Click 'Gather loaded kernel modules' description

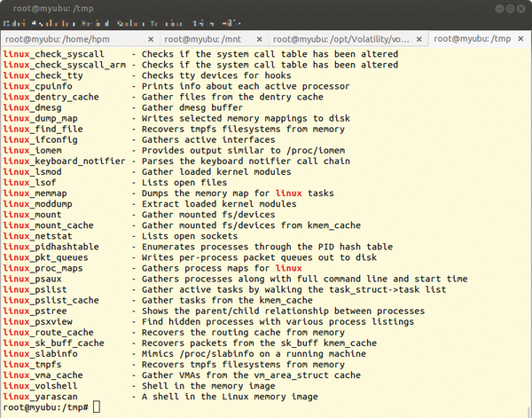216,172
